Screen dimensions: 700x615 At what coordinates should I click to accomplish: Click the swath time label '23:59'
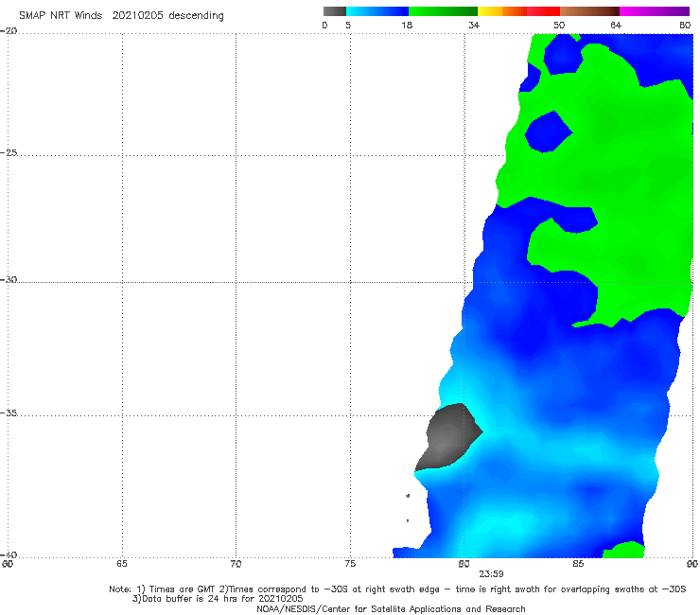(491, 574)
